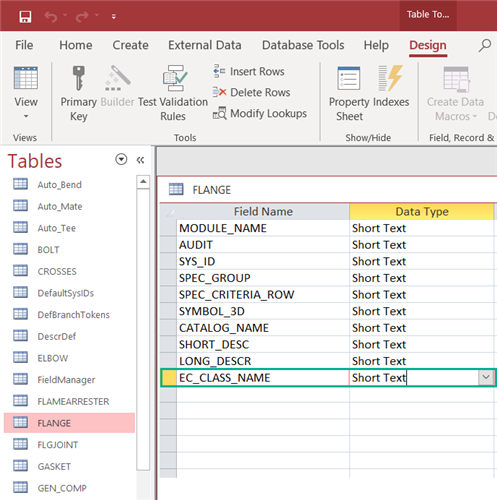Click Insert Rows
497x500 pixels.
(249, 71)
